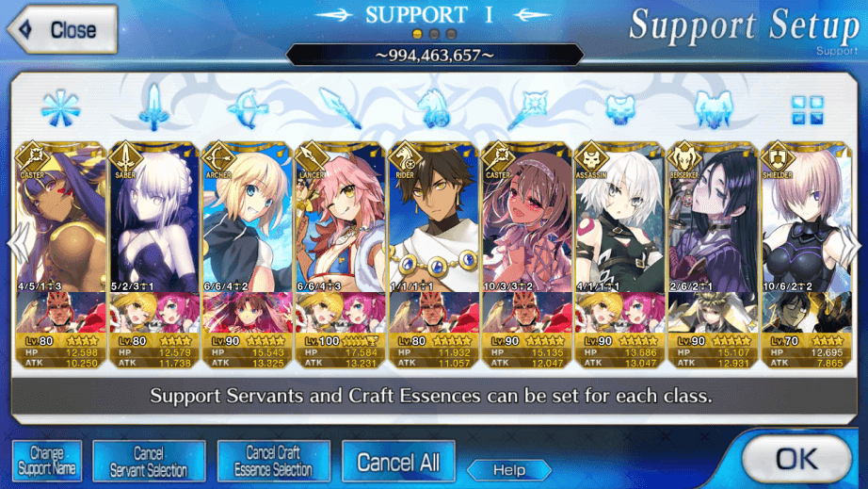Select the Assassin class skull icon

point(620,109)
